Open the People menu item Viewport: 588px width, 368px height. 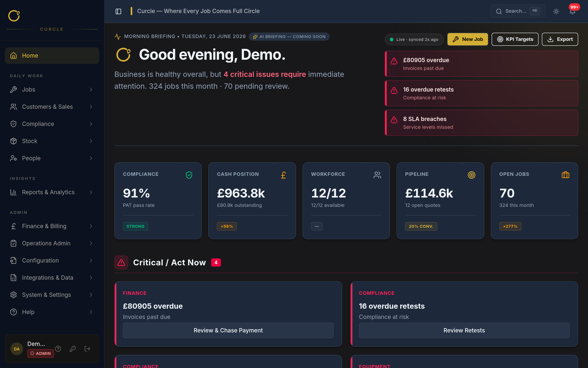[52, 158]
